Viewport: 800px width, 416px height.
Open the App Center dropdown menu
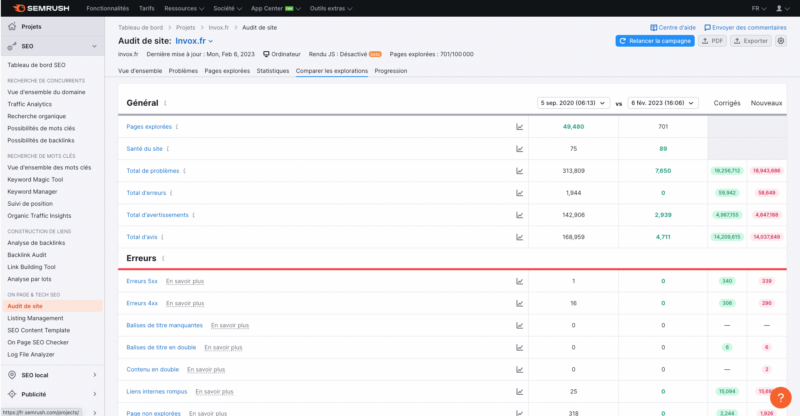276,8
